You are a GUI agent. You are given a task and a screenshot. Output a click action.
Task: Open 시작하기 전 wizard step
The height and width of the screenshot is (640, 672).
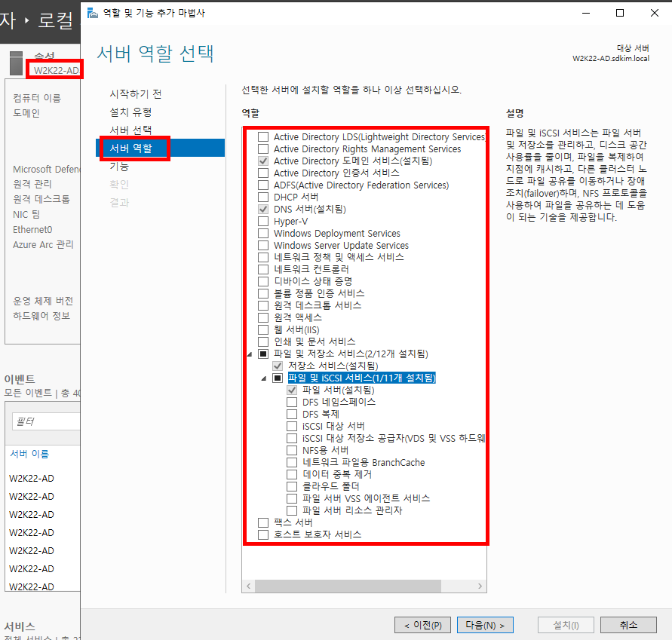pos(136,93)
